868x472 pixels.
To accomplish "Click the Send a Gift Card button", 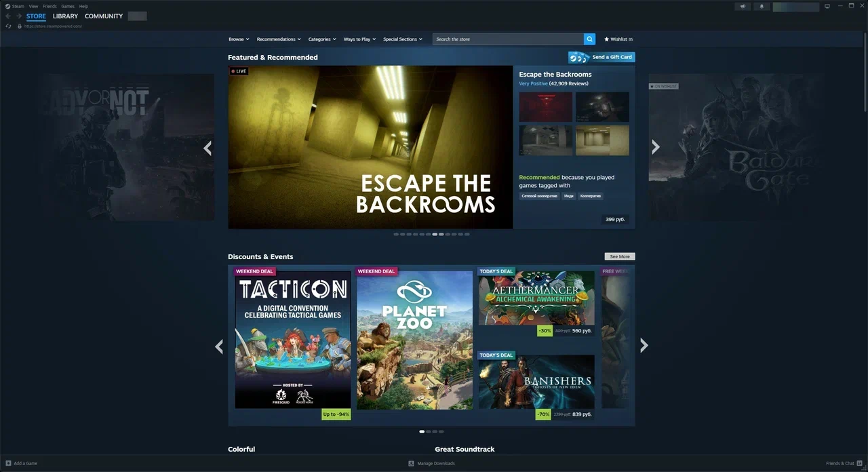I will pos(601,58).
